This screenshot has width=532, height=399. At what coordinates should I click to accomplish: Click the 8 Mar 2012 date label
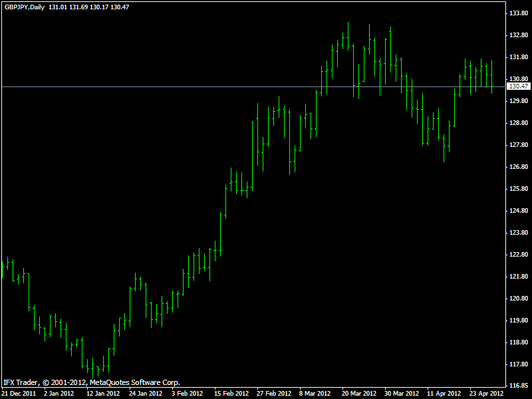(315, 394)
